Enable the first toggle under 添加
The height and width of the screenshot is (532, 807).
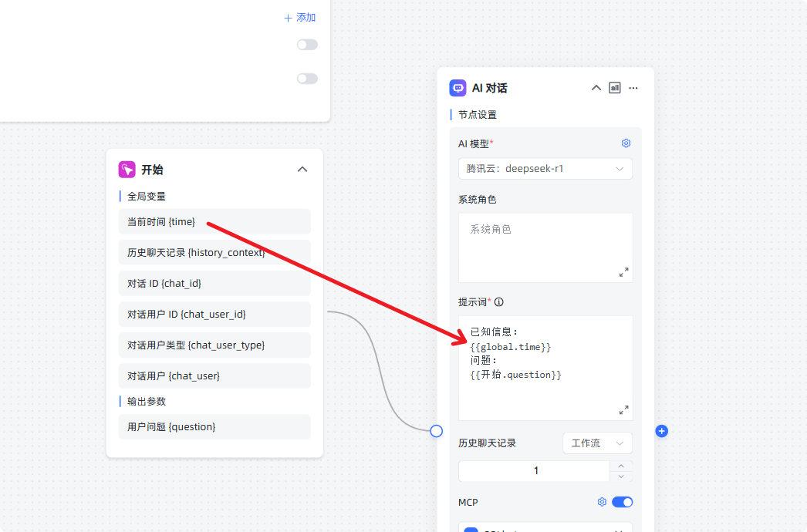click(307, 45)
